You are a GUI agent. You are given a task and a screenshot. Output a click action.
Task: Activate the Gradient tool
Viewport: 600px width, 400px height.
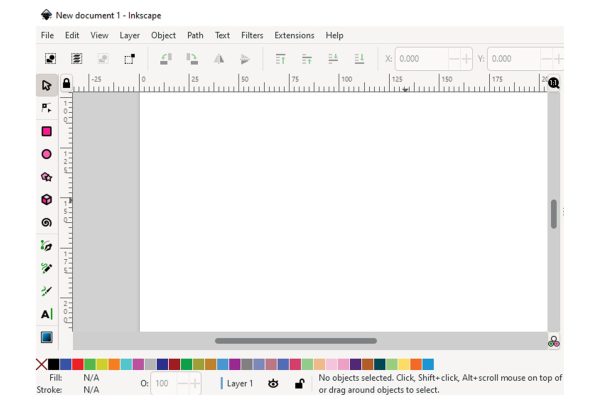pos(46,338)
